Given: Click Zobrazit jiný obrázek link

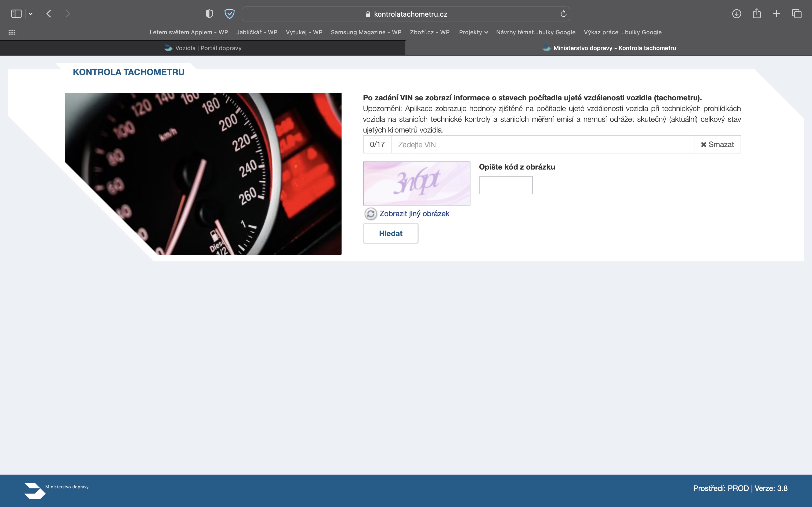Looking at the screenshot, I should tap(414, 214).
